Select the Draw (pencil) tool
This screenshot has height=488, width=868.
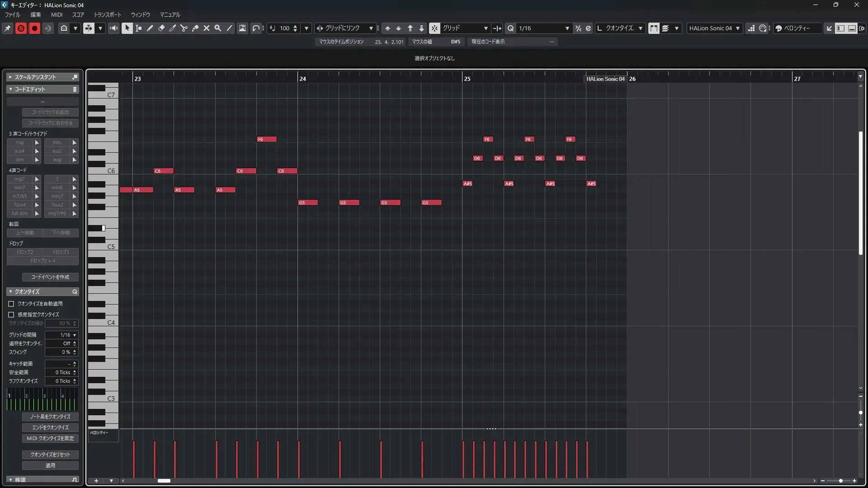(150, 28)
